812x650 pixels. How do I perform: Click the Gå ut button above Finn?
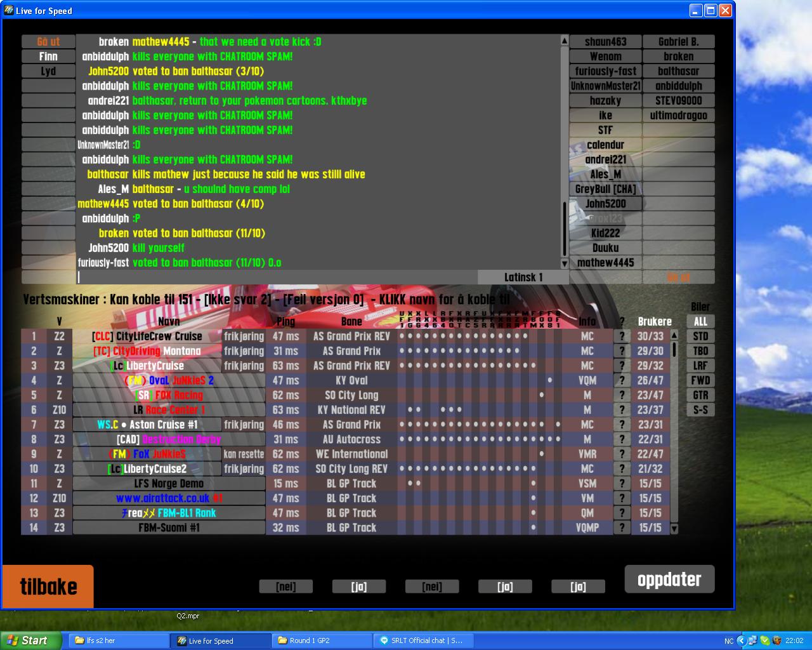click(x=48, y=42)
